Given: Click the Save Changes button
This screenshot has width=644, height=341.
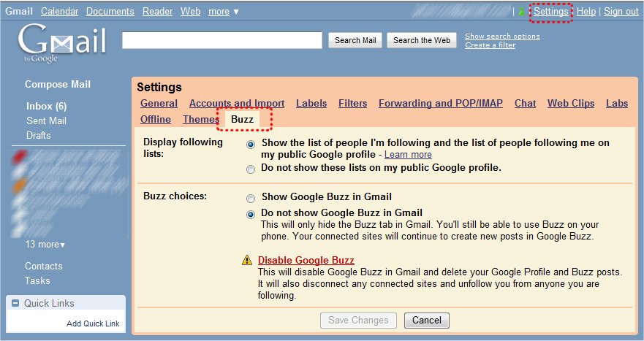Looking at the screenshot, I should pyautogui.click(x=358, y=321).
